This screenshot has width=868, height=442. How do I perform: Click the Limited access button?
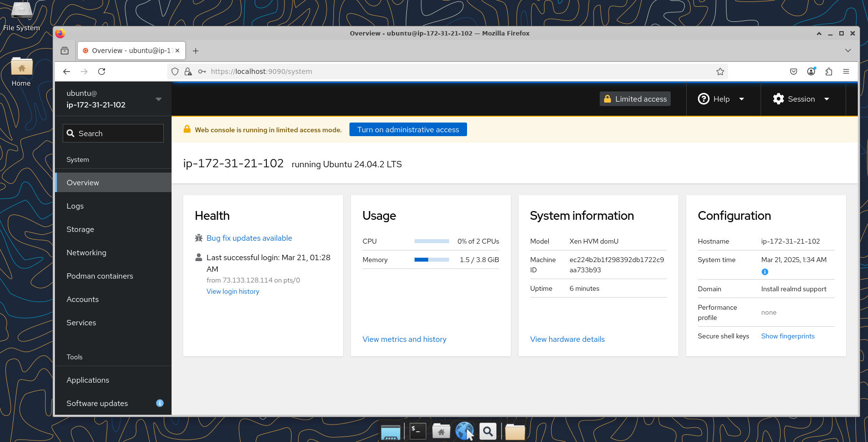tap(635, 99)
